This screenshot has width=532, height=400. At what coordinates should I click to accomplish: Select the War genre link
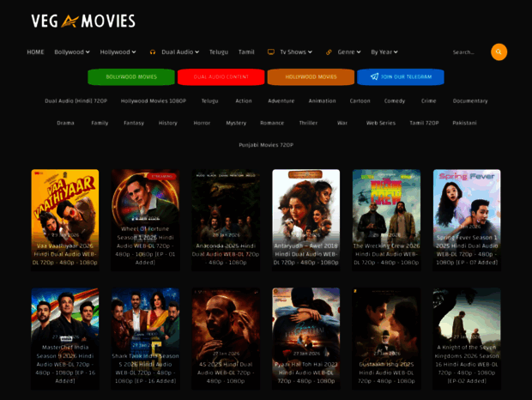point(342,123)
